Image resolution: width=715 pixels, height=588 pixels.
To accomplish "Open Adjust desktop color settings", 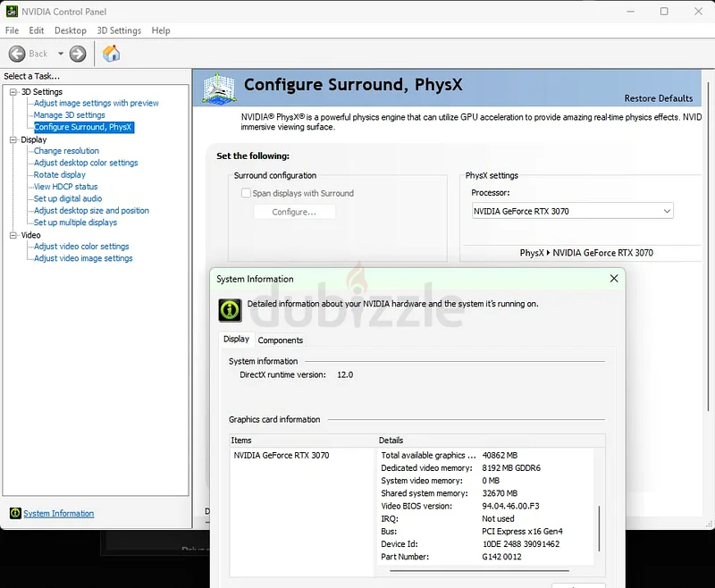I will tap(86, 163).
